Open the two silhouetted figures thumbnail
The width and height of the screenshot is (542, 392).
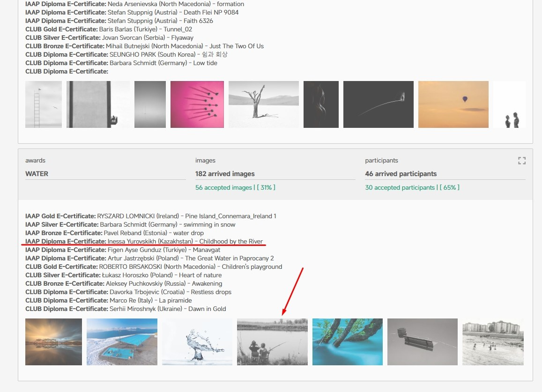(510, 104)
